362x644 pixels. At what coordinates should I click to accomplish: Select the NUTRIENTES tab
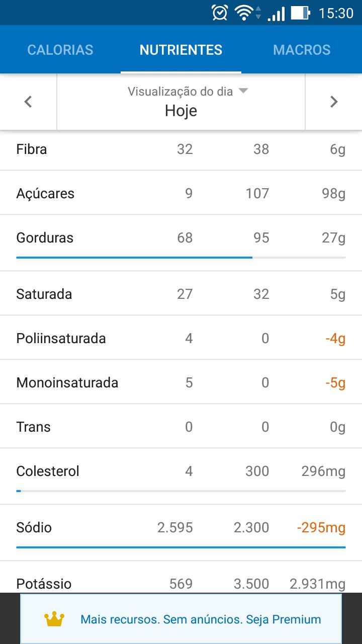pyautogui.click(x=181, y=50)
